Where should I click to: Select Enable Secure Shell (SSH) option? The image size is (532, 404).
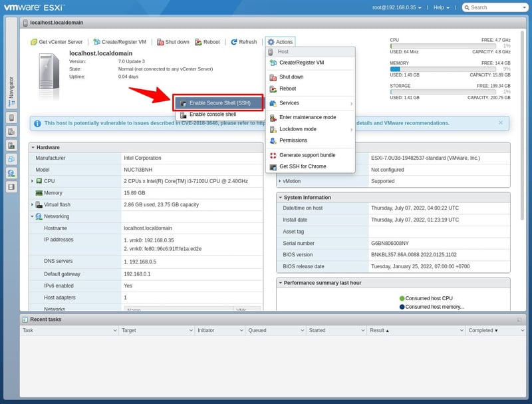tap(219, 103)
